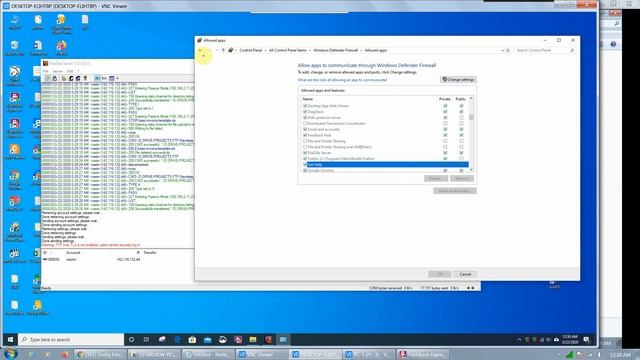Click the Cortana circle on remote taskbar
Viewport: 640px width, 360px height.
click(131, 340)
